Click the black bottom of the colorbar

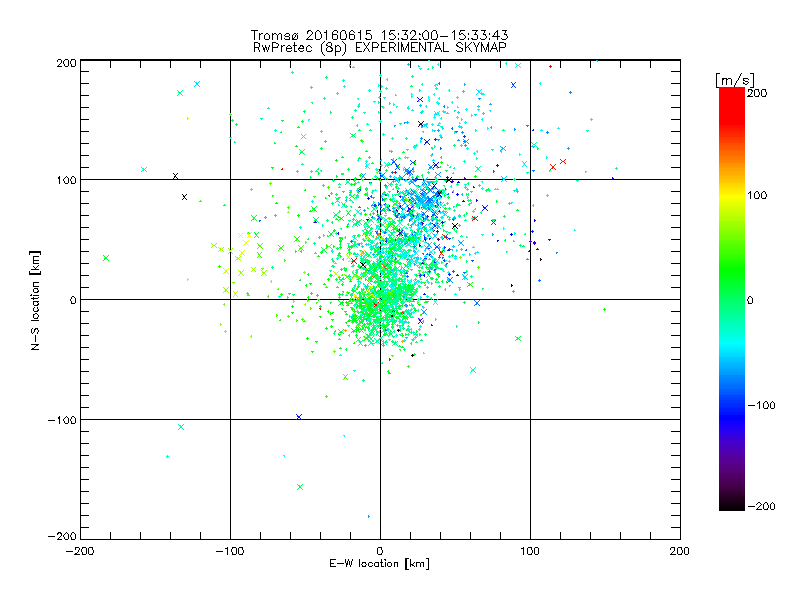click(x=732, y=503)
